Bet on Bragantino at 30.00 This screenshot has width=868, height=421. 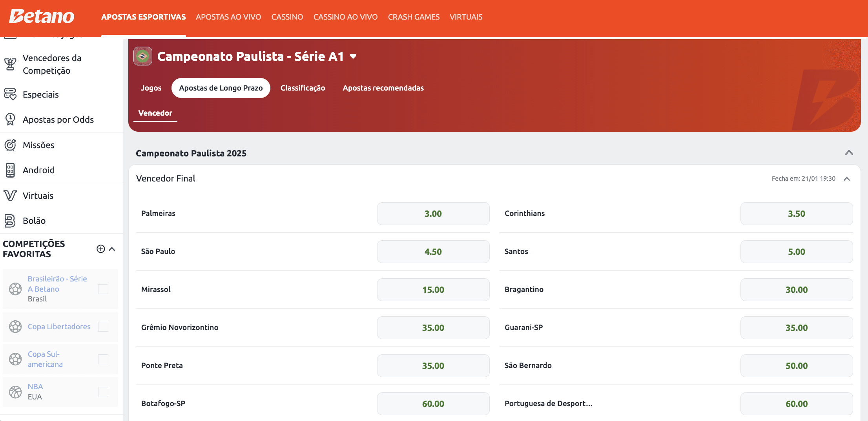(x=797, y=290)
